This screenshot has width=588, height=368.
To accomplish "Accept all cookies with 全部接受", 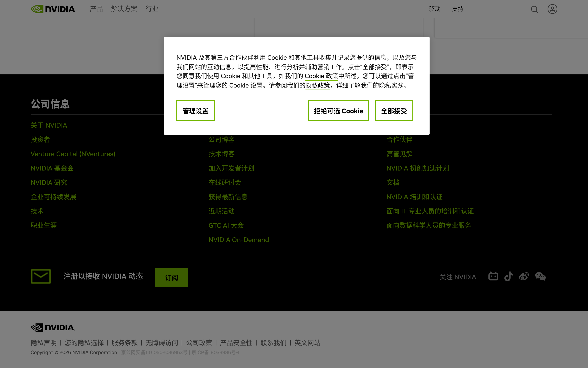I will click(394, 110).
